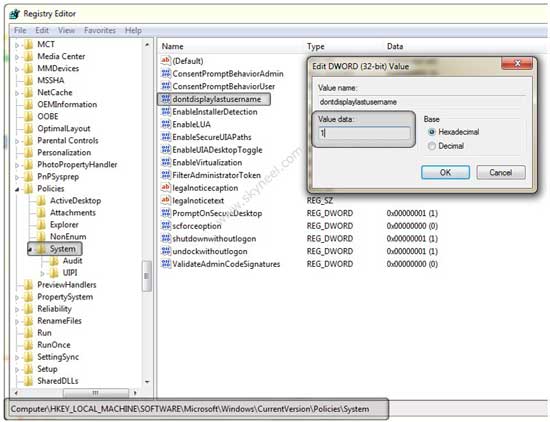Click the legalnoticetext string icon
This screenshot has width=550, height=422.
[166, 200]
